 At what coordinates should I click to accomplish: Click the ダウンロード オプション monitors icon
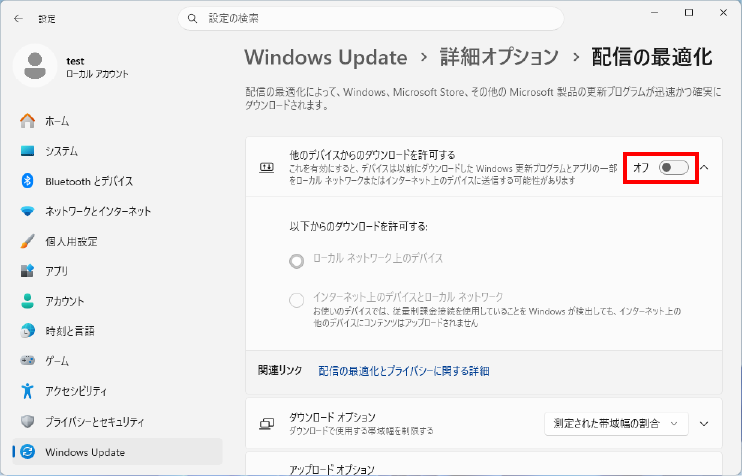tap(266, 423)
